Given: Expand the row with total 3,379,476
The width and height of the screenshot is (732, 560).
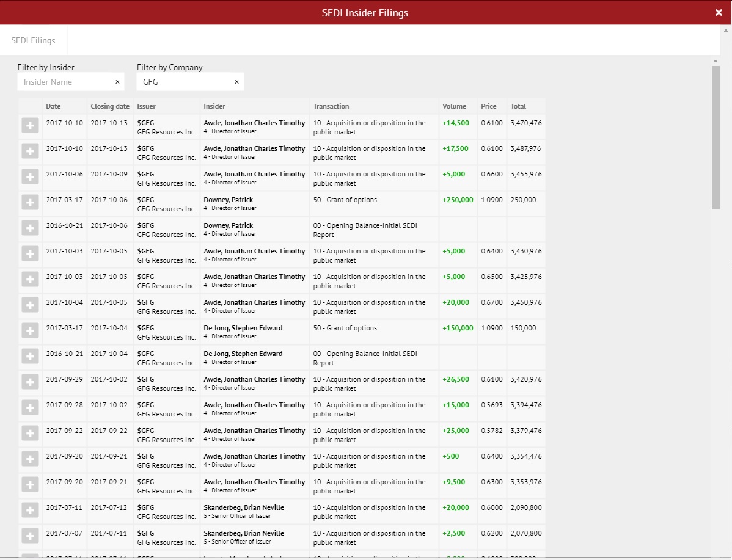Looking at the screenshot, I should 30,434.
